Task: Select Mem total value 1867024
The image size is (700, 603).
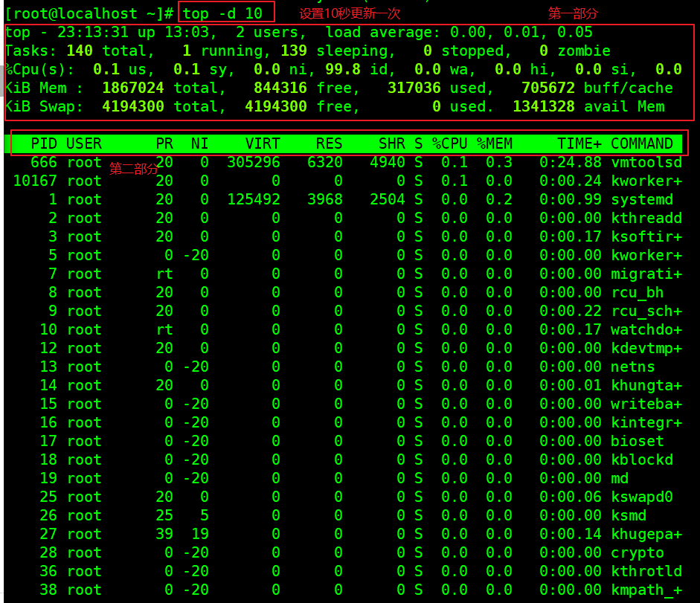Action: click(133, 88)
